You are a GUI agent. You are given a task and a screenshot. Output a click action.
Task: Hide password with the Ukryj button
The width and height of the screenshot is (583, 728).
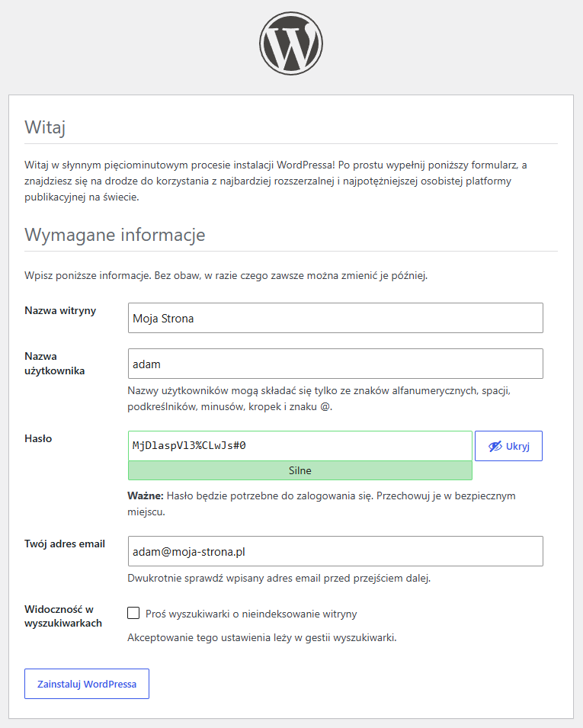point(508,446)
